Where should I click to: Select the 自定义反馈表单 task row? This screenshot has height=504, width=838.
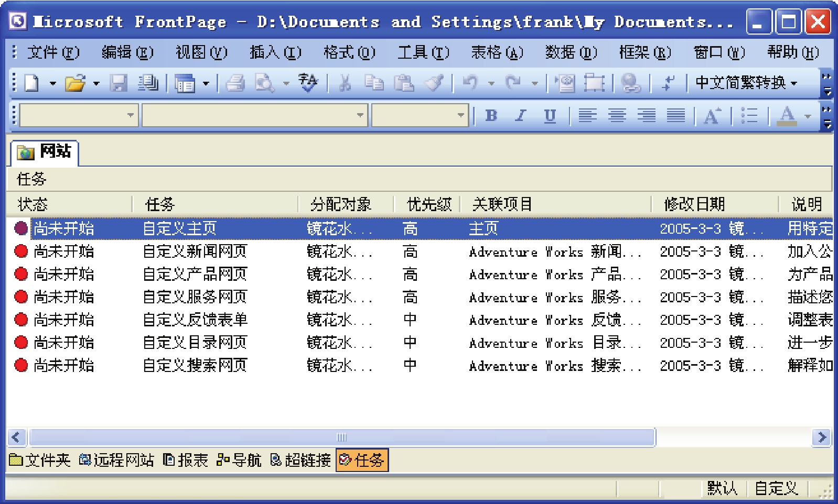click(420, 320)
